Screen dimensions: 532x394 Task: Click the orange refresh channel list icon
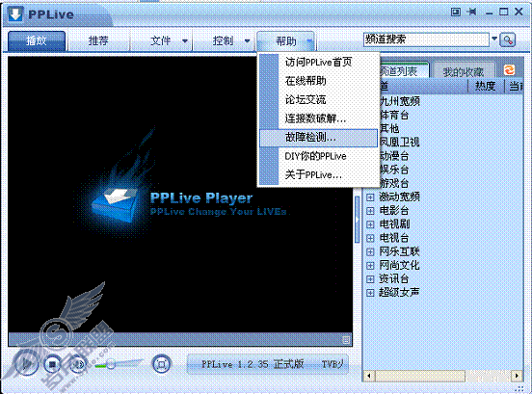point(509,70)
